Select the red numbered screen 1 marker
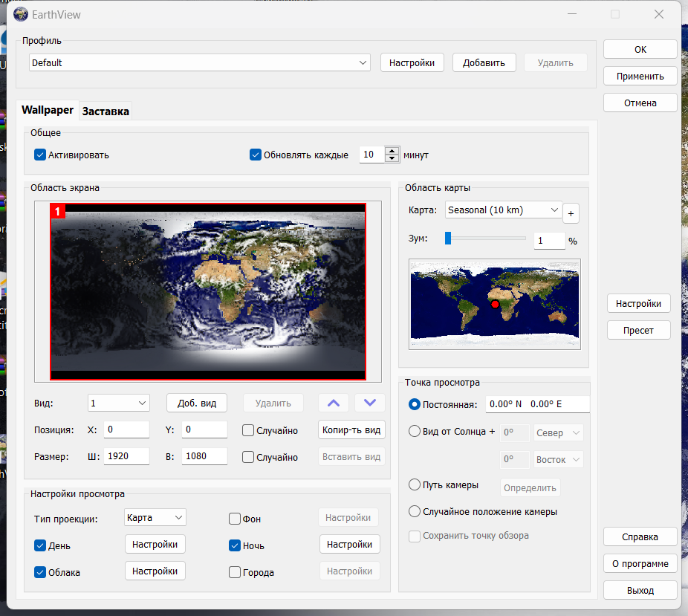The image size is (688, 616). 58,212
